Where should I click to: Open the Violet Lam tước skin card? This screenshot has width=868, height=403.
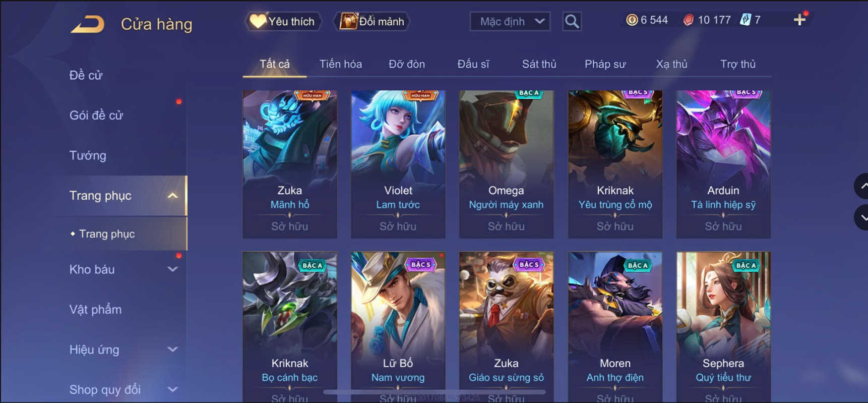point(398,164)
